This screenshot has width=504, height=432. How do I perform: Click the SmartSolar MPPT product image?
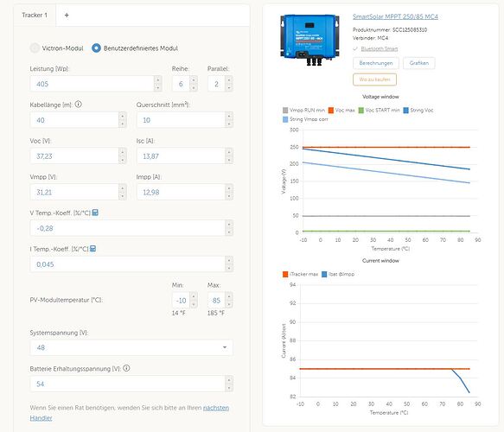tap(309, 40)
